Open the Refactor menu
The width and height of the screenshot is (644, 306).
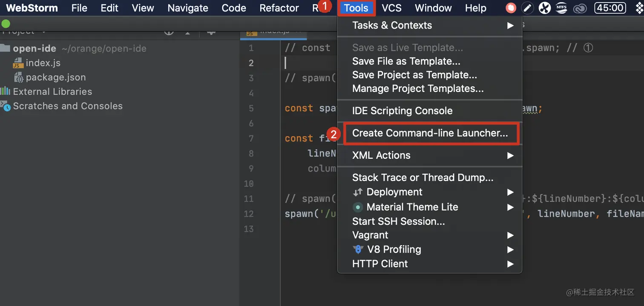coord(279,8)
